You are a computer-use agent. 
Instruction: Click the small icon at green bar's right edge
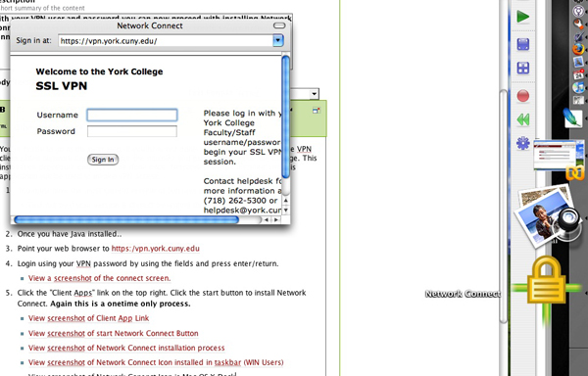[x=317, y=110]
